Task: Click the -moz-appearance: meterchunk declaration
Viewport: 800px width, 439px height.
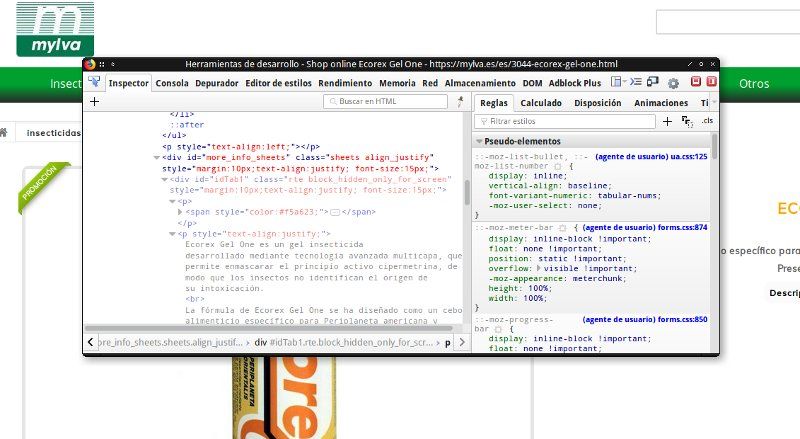Action: coord(557,278)
